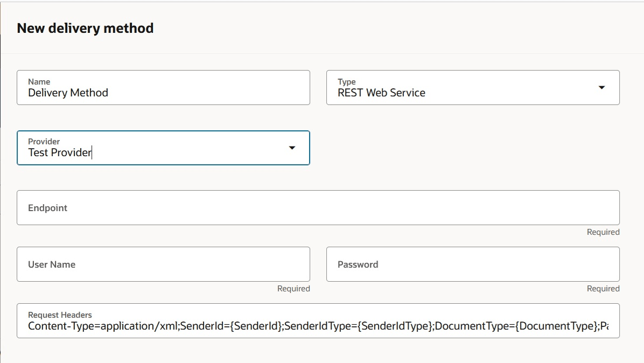644x363 pixels.
Task: Click the 'Request Headers' label
Action: (x=60, y=315)
